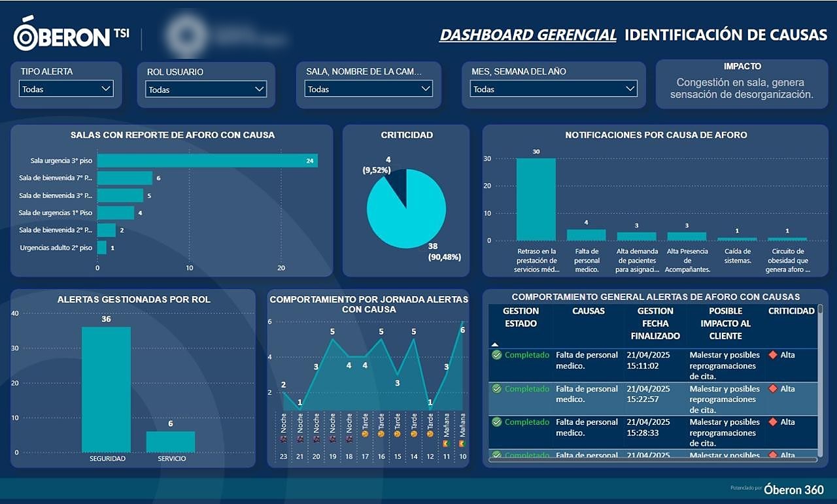
Task: Open the ROL USUARIO dropdown
Action: (206, 90)
